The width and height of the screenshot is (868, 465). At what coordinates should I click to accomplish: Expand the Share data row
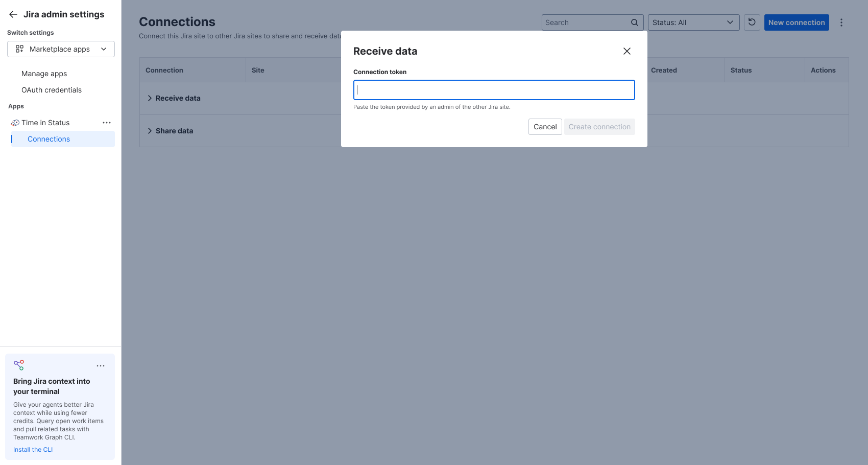150,131
